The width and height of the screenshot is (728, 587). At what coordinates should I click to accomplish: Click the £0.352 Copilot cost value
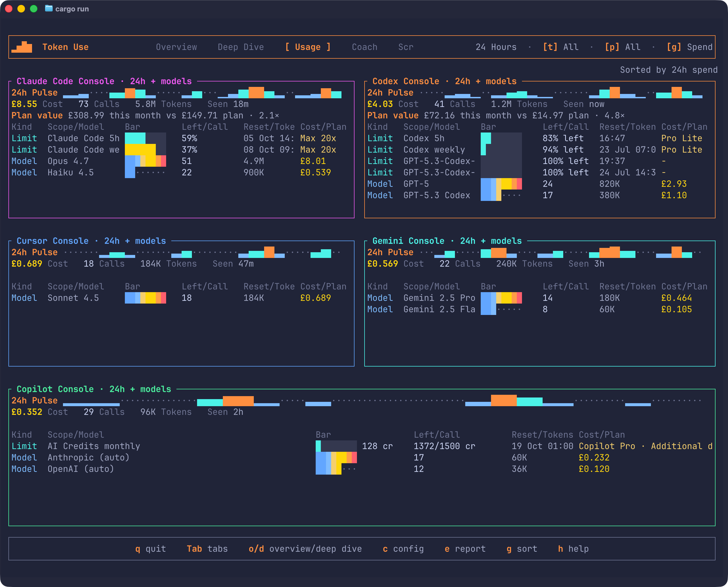27,412
